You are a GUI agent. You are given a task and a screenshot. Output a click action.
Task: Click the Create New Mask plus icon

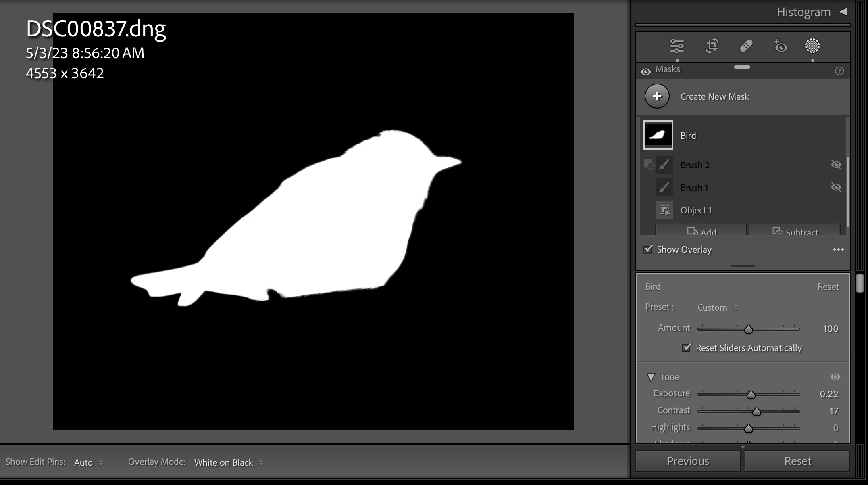(657, 96)
